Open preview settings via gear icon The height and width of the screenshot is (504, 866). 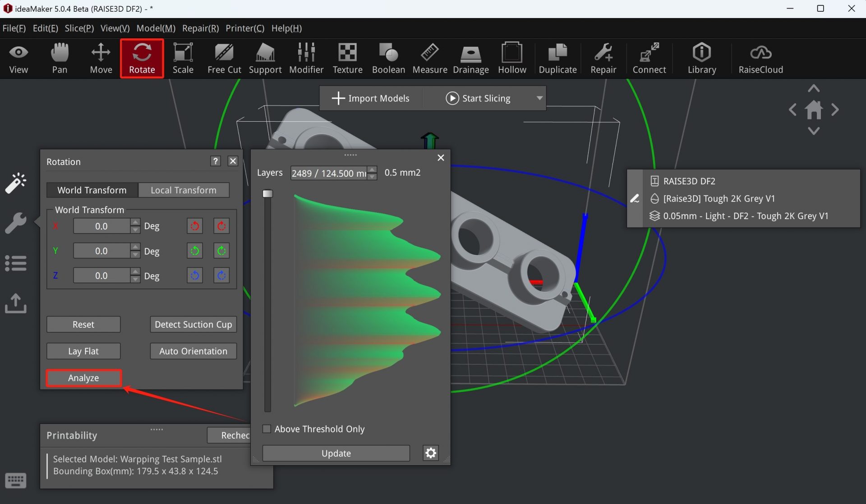pos(430,453)
